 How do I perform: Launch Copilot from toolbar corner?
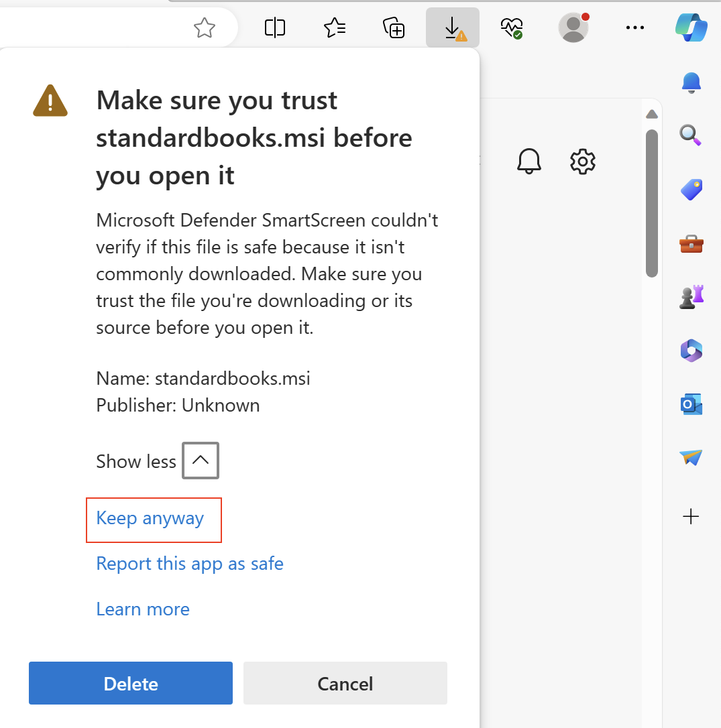point(691,27)
